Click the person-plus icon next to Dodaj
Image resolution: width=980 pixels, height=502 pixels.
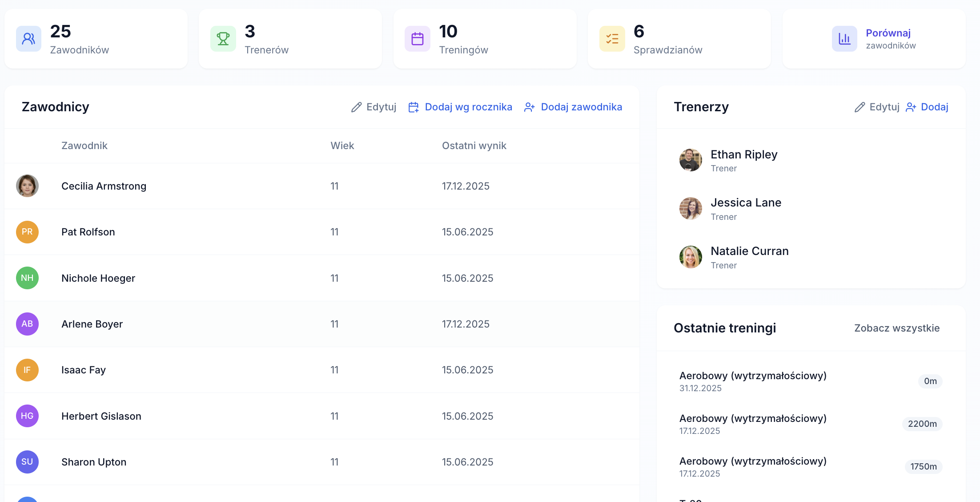(911, 107)
